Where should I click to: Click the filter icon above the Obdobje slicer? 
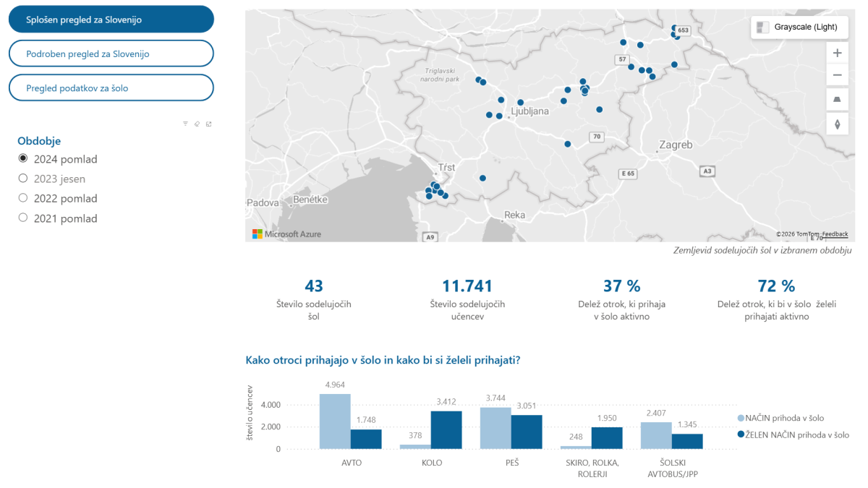pyautogui.click(x=185, y=124)
